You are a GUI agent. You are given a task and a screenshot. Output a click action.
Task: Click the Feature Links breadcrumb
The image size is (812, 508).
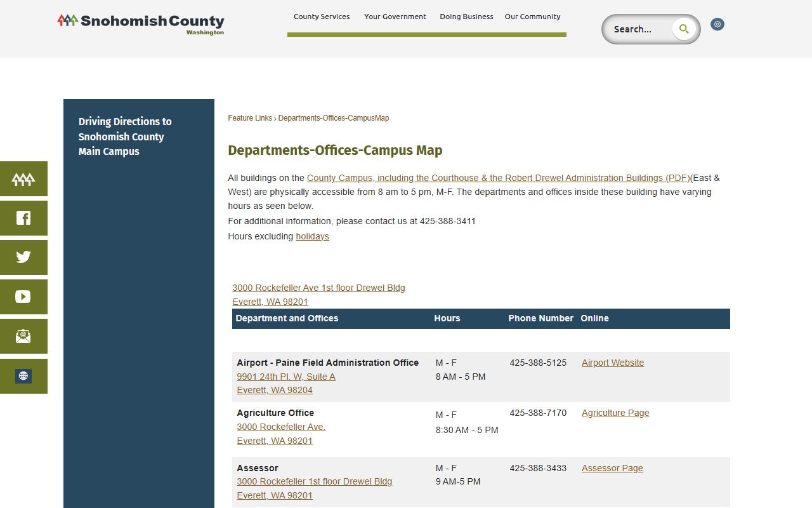coord(250,118)
